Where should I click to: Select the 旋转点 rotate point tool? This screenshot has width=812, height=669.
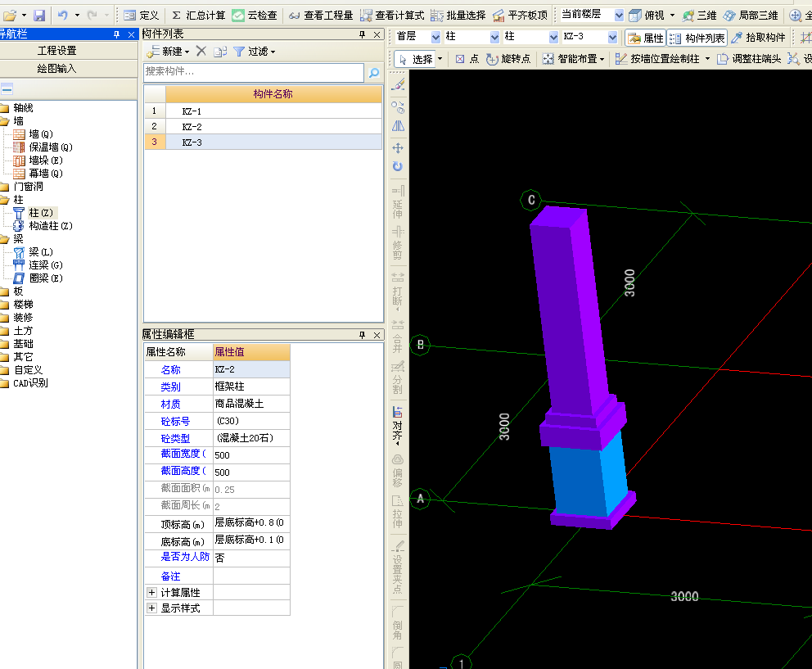(508, 59)
